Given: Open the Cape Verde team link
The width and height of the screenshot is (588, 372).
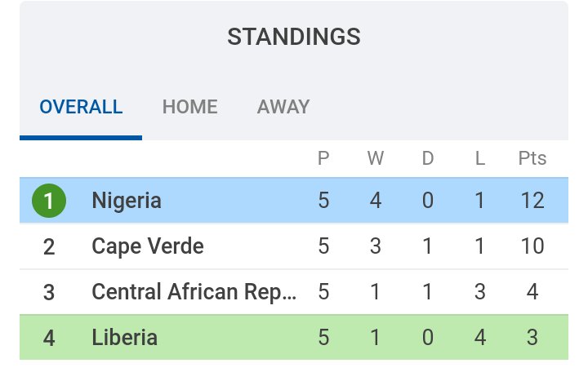Looking at the screenshot, I should tap(148, 246).
